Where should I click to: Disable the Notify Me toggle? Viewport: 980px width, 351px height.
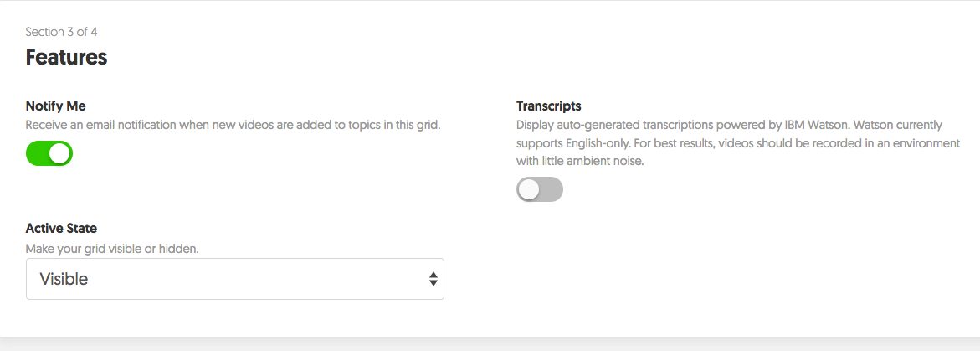pyautogui.click(x=49, y=153)
